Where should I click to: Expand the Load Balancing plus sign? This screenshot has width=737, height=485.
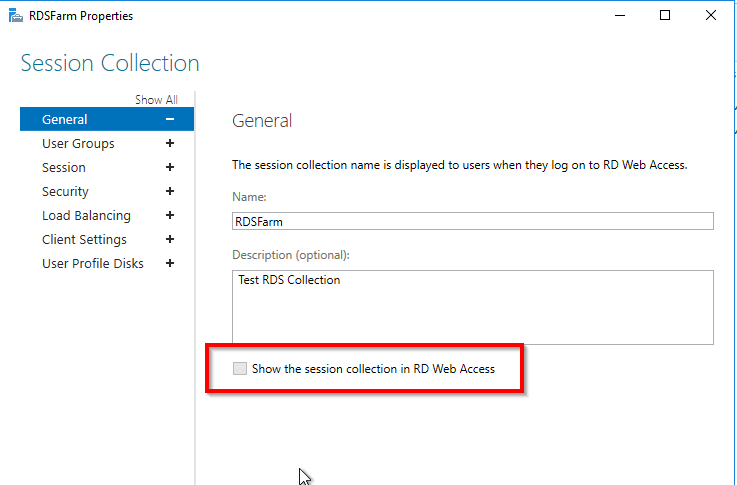(170, 215)
